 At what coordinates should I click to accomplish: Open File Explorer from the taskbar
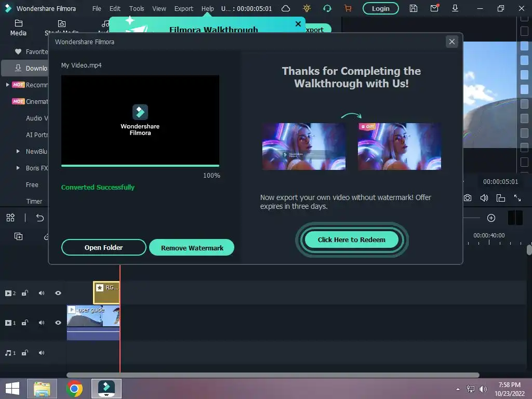(x=42, y=389)
